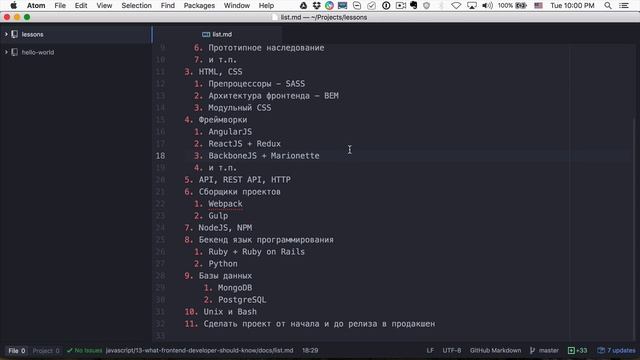Open the volume control in menu bar

(x=487, y=5)
